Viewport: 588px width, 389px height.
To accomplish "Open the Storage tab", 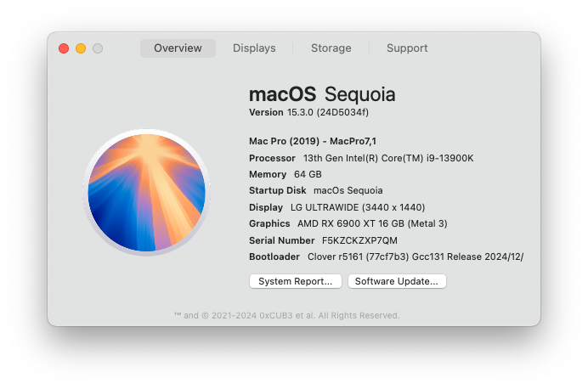I will (331, 48).
